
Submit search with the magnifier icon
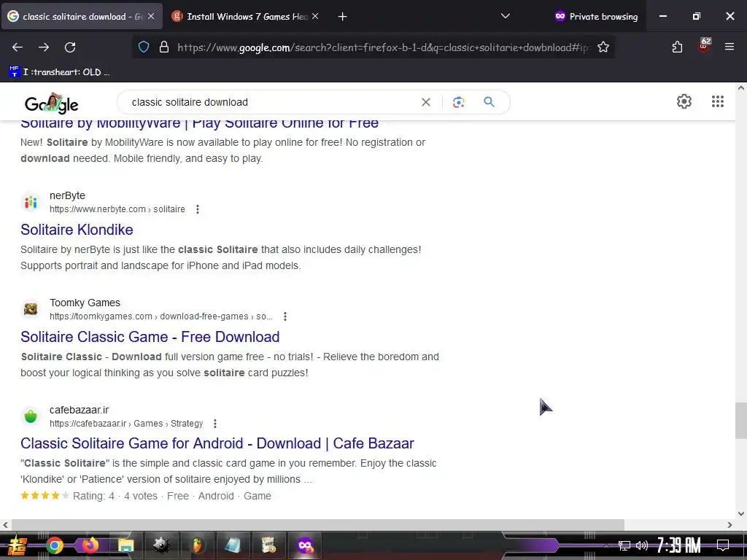489,101
